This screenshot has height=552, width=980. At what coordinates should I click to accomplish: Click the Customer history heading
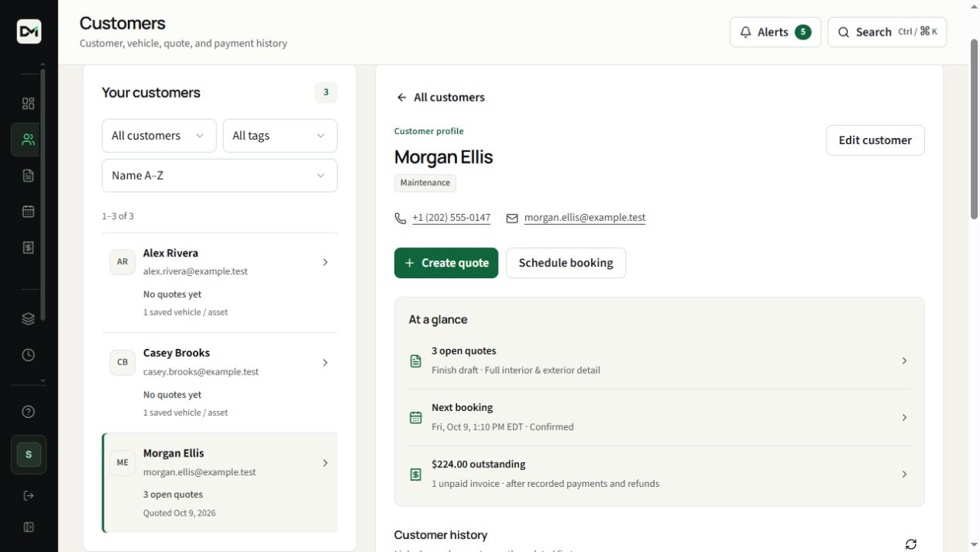pos(441,535)
